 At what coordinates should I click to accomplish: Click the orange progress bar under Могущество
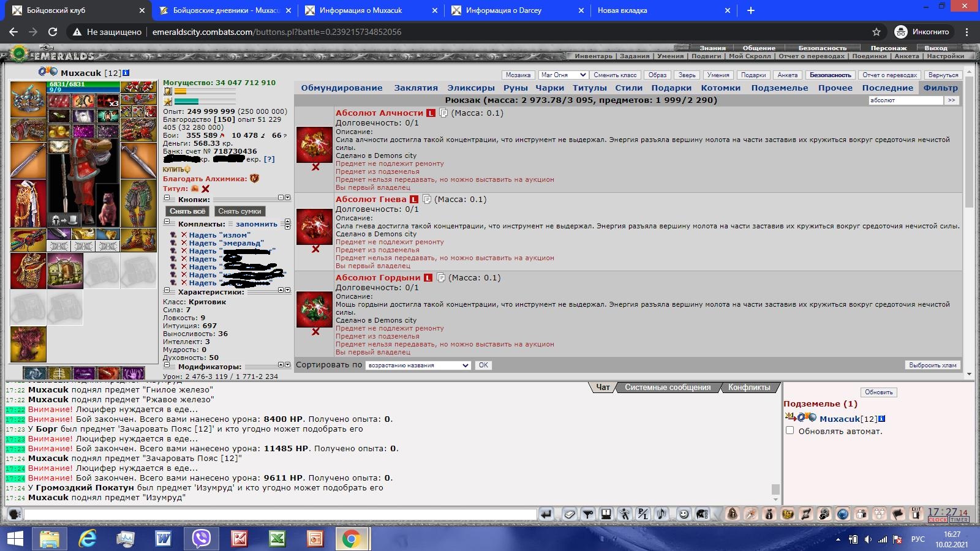(205, 91)
